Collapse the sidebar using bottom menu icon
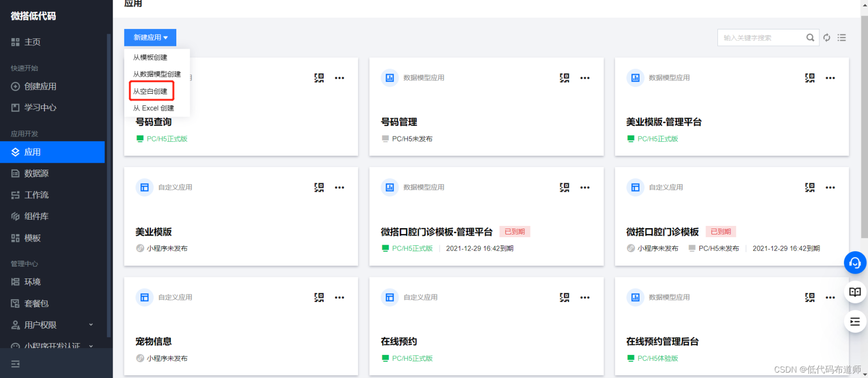Viewport: 868px width, 378px height. (16, 364)
